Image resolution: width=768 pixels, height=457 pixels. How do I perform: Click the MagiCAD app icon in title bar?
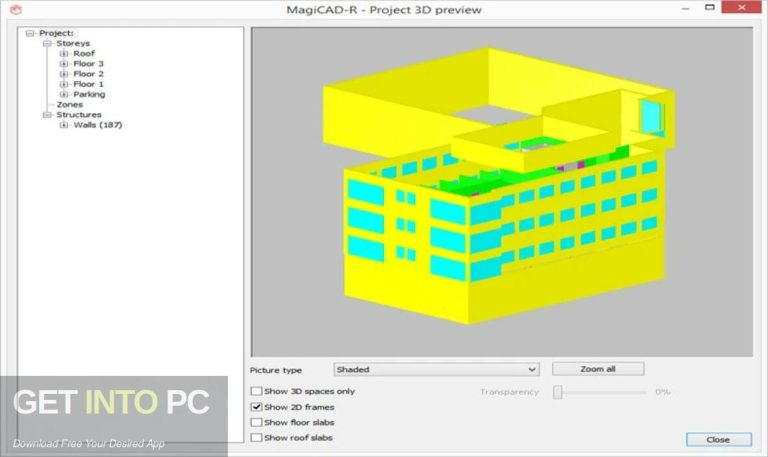[16, 9]
